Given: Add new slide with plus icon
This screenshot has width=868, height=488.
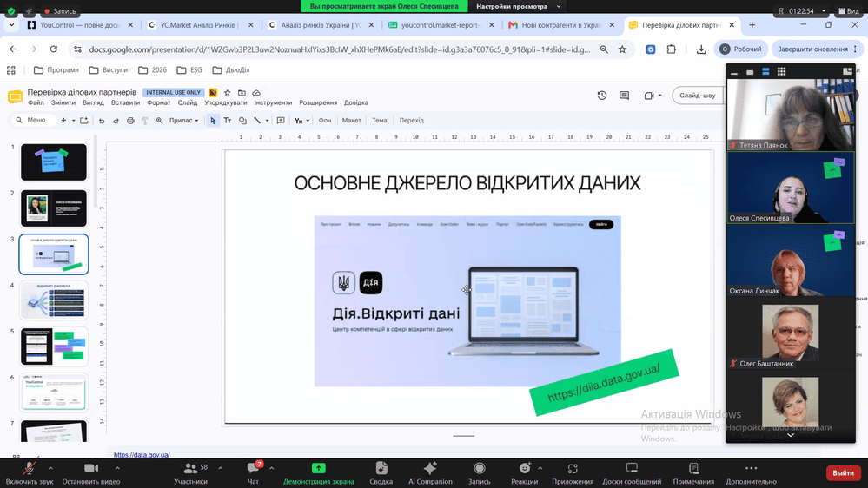Looking at the screenshot, I should 63,120.
